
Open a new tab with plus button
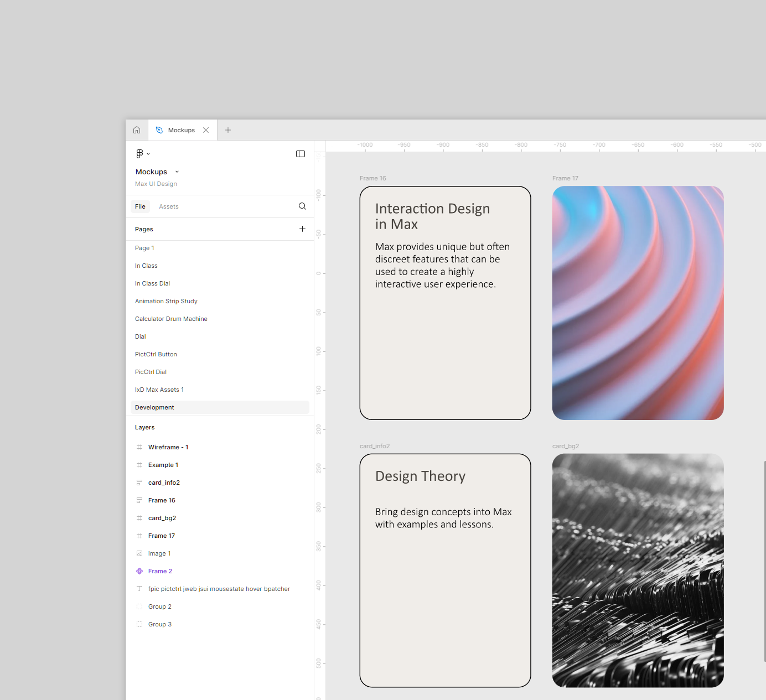click(228, 130)
